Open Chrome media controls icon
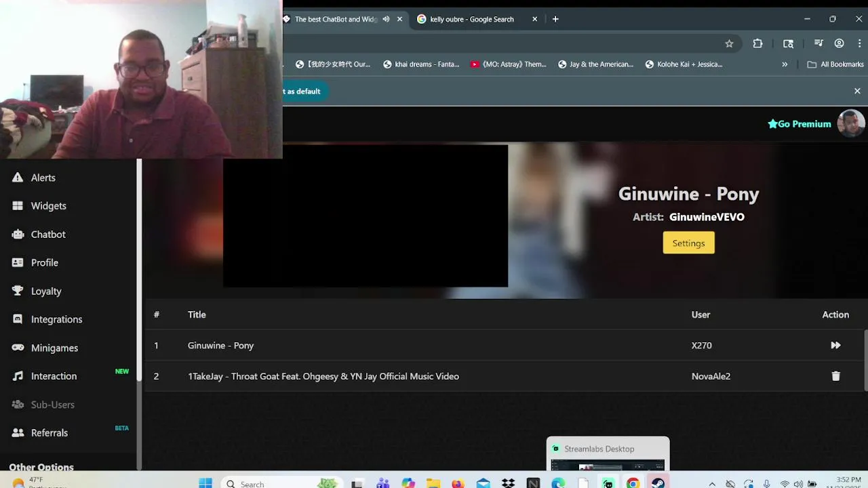Screen dimensions: 868x488 point(818,43)
